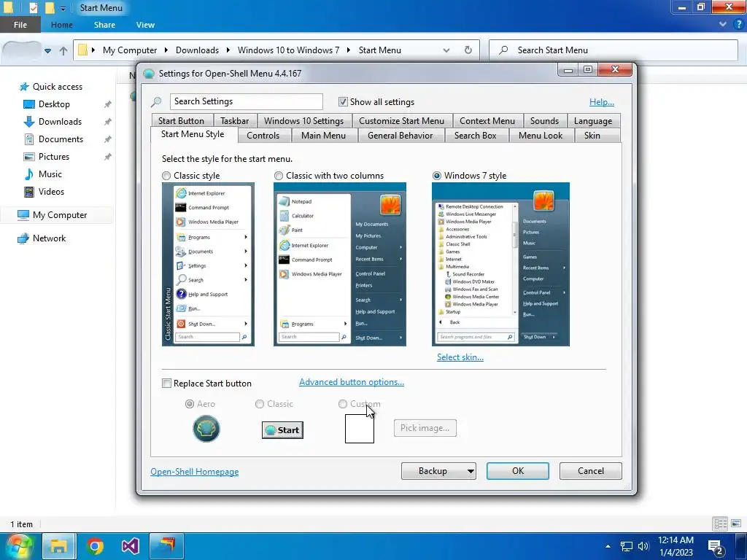Click the Select skin link

[460, 357]
